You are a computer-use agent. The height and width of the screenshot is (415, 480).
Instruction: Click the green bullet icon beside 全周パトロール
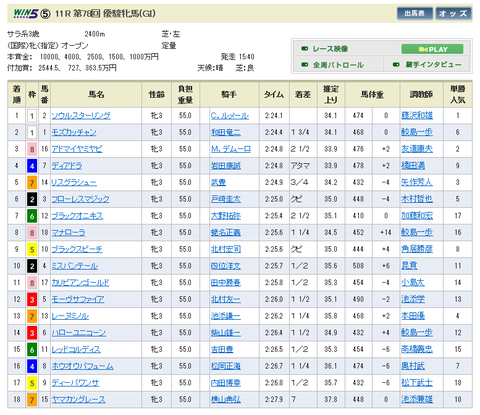304,65
